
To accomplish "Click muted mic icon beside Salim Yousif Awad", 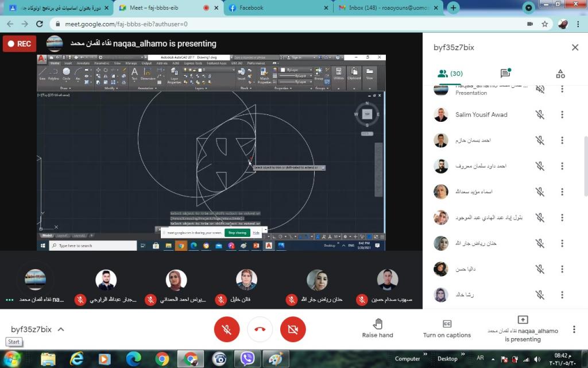I will pos(540,114).
